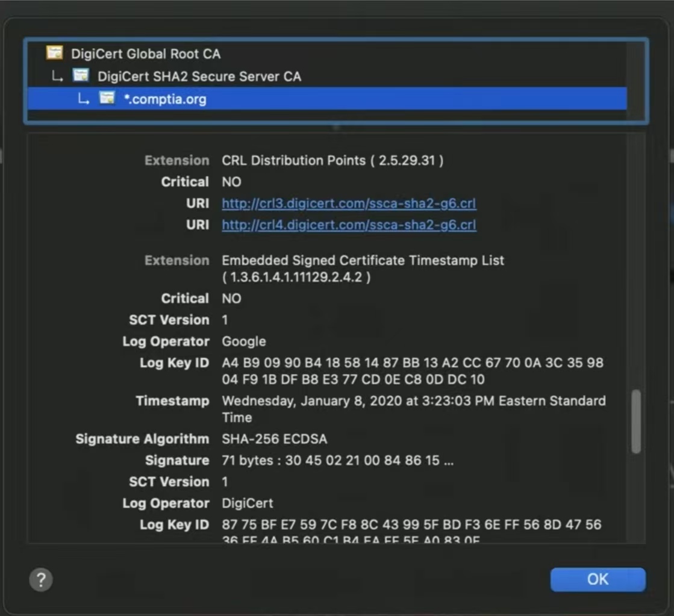Click the Timestamp field label
Screen dimensions: 674x616
(x=172, y=401)
